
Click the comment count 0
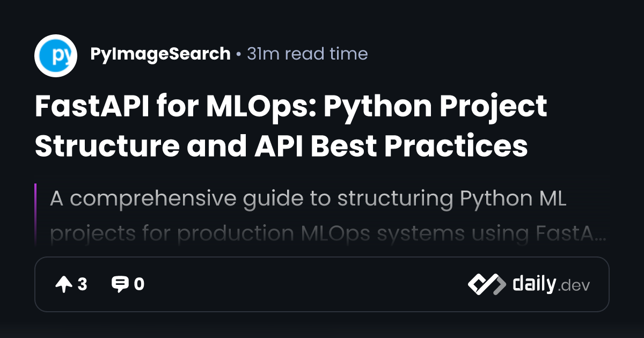[139, 284]
